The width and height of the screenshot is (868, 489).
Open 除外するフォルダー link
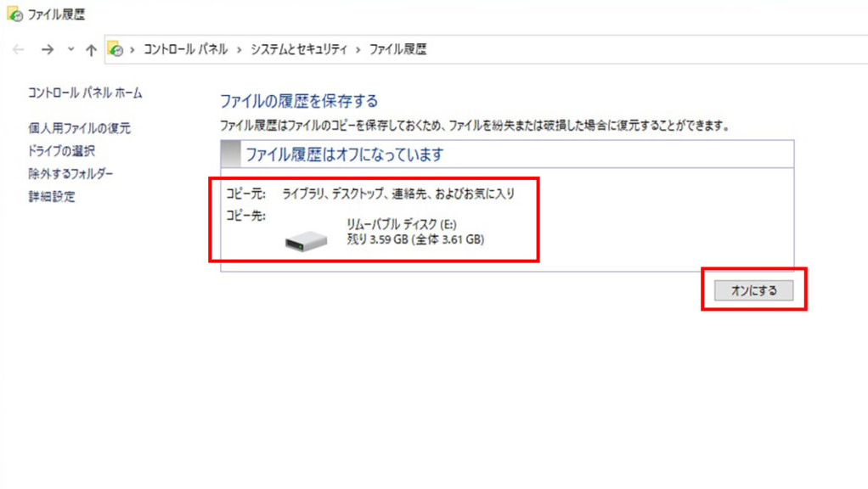click(x=70, y=174)
